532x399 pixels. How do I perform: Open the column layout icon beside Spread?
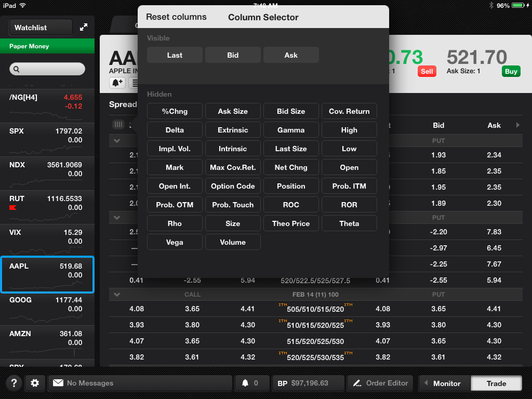tap(118, 125)
